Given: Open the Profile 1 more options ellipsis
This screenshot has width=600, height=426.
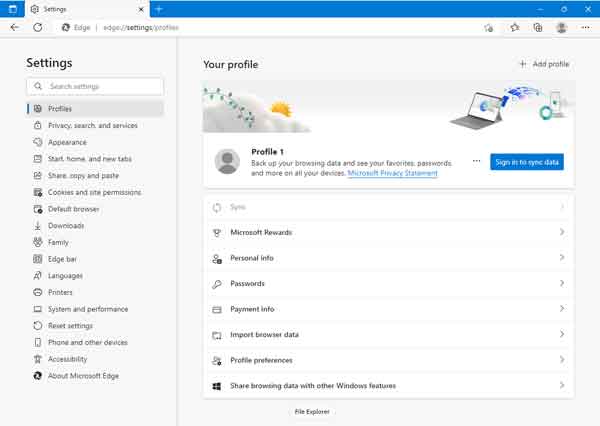Looking at the screenshot, I should 476,161.
